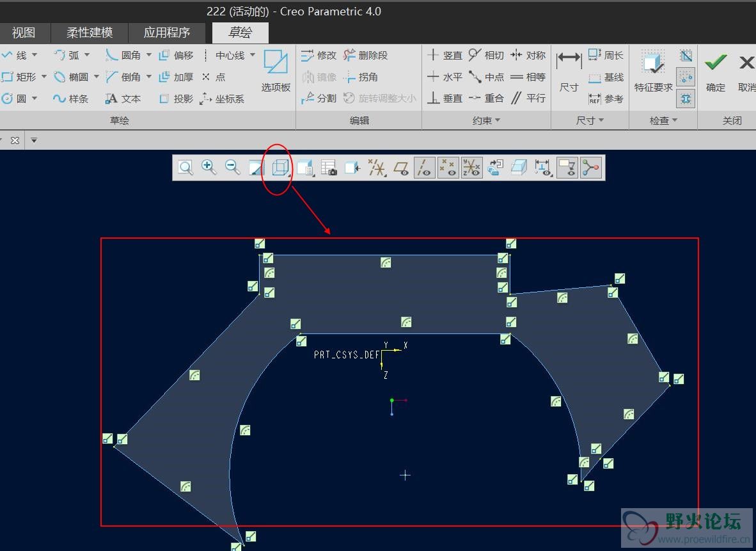Toggle datum plane display

401,168
